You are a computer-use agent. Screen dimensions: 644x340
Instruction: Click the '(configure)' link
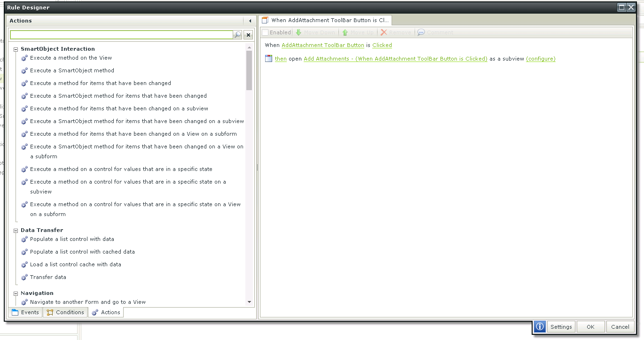point(541,59)
